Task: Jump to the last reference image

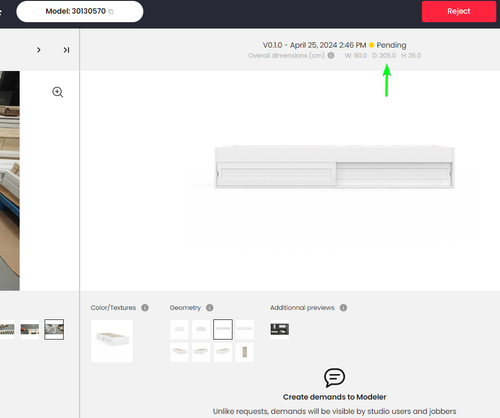Action: [66, 50]
